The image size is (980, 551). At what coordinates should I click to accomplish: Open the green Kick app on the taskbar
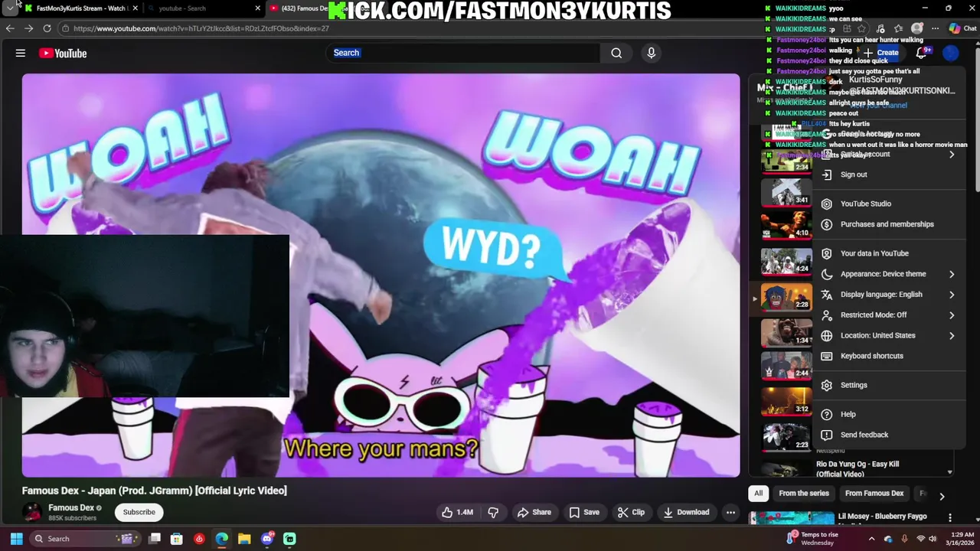click(289, 539)
